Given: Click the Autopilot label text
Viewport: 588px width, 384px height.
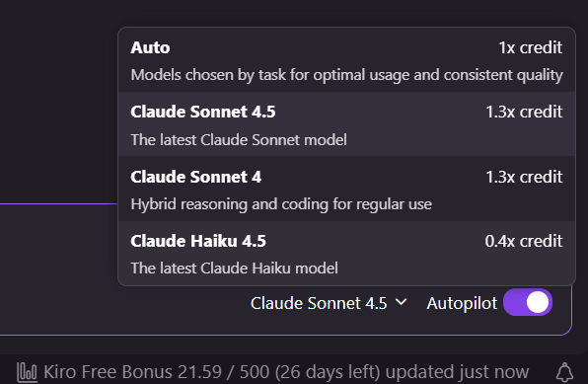Looking at the screenshot, I should (x=462, y=303).
